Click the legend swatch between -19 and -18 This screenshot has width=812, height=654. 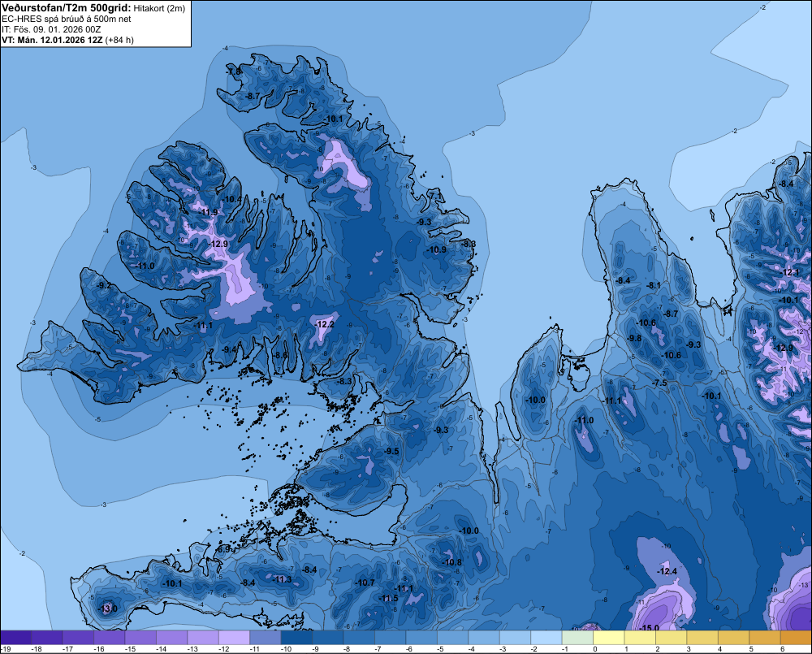16,638
